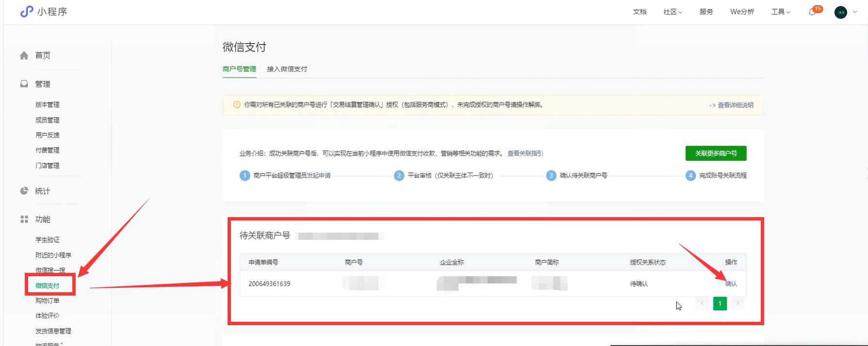Click the 功能 grid icon
Screen dimensions: 868x346
click(x=24, y=220)
